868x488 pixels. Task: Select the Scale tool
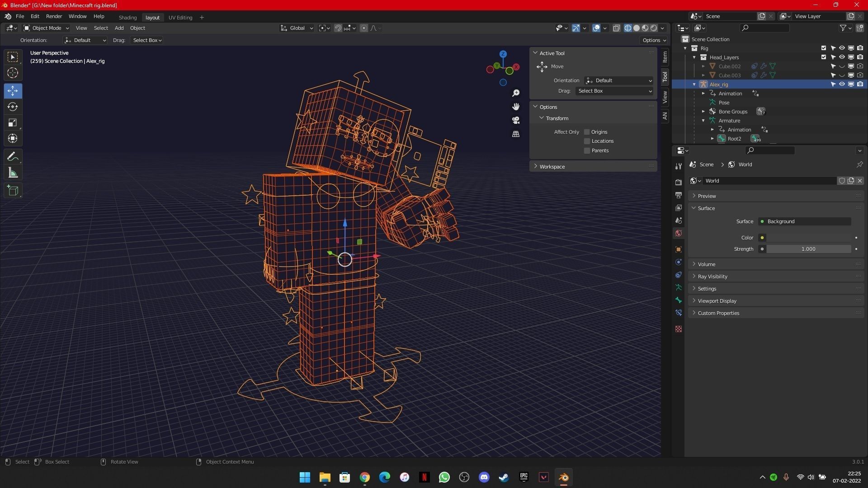(13, 122)
